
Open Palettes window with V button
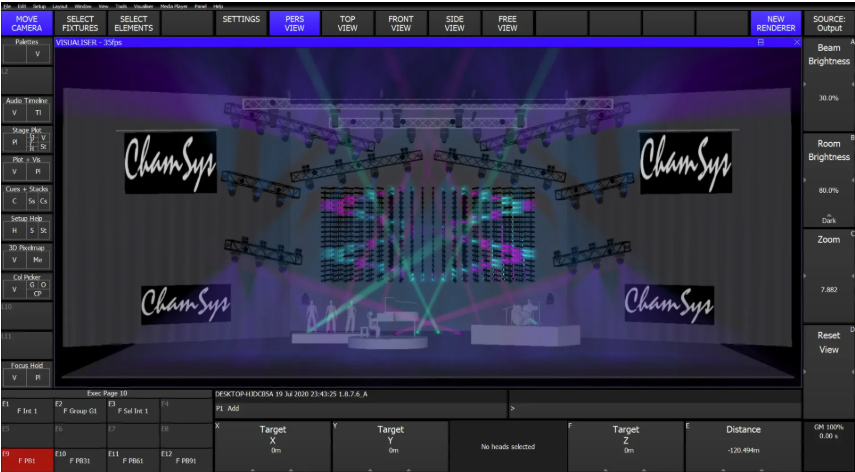click(x=38, y=55)
